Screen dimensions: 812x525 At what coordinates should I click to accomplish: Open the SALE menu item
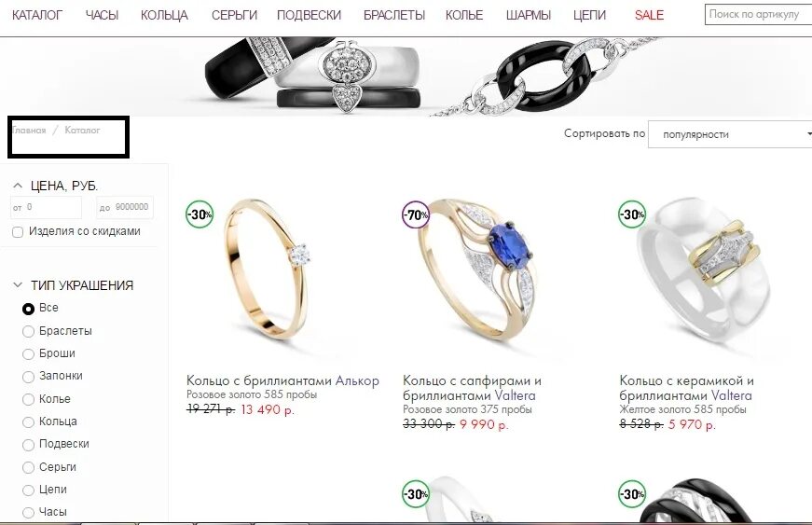coord(649,16)
